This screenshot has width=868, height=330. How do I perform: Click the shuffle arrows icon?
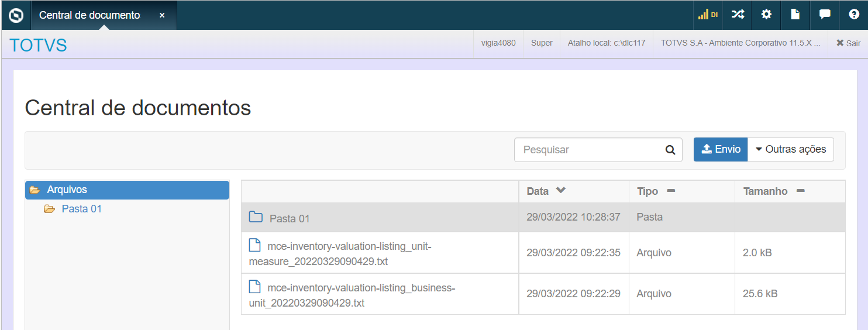(738, 15)
